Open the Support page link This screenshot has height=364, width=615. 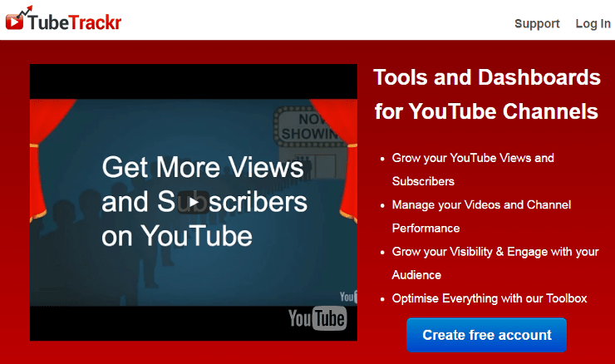(x=537, y=23)
